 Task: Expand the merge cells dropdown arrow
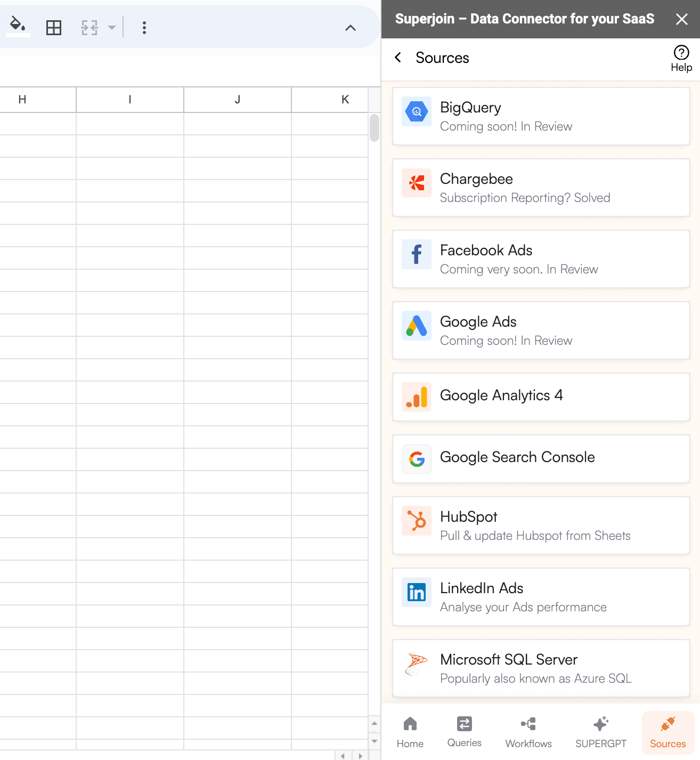(111, 28)
